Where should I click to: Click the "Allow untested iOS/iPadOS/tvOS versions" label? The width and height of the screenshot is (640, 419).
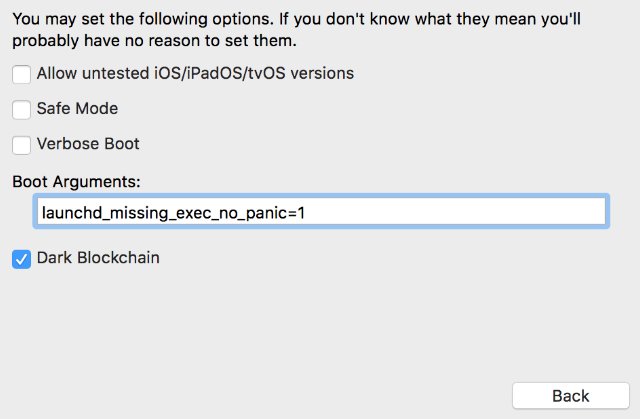pos(195,73)
